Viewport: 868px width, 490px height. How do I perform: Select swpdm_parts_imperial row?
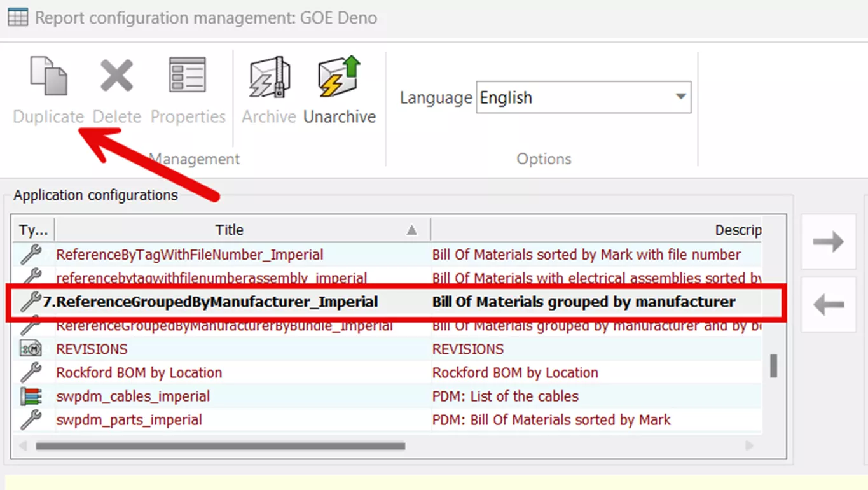[387, 420]
